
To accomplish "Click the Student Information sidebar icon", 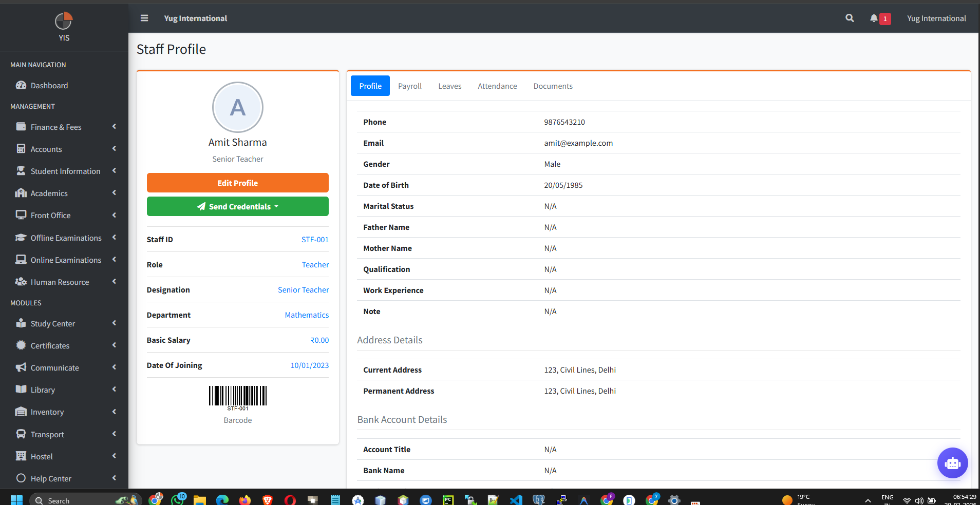I will [21, 171].
